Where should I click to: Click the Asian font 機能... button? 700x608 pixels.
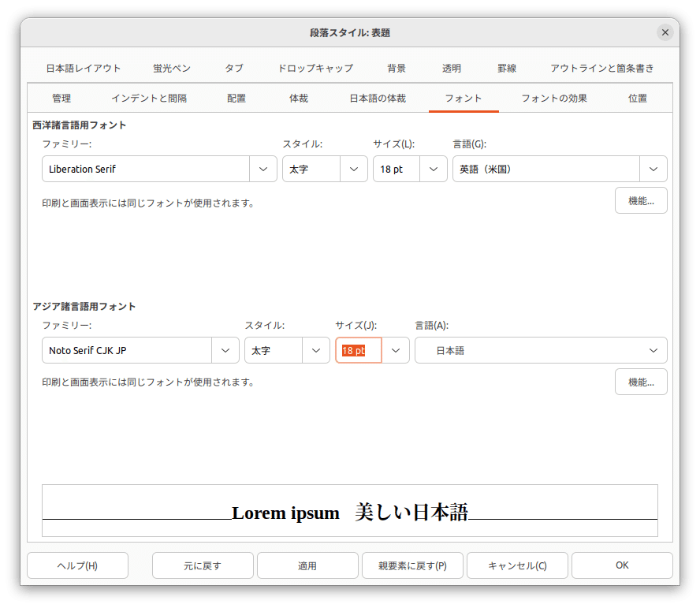tap(641, 382)
